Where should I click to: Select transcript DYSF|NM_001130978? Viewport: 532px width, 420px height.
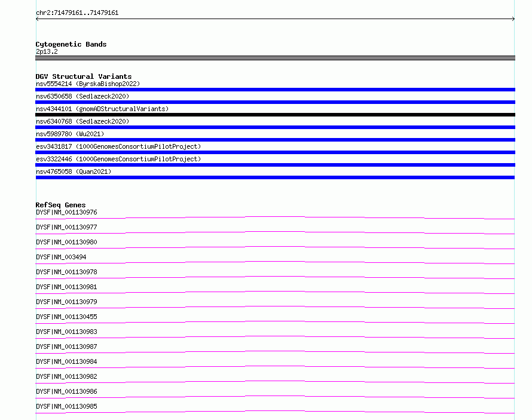[66, 272]
